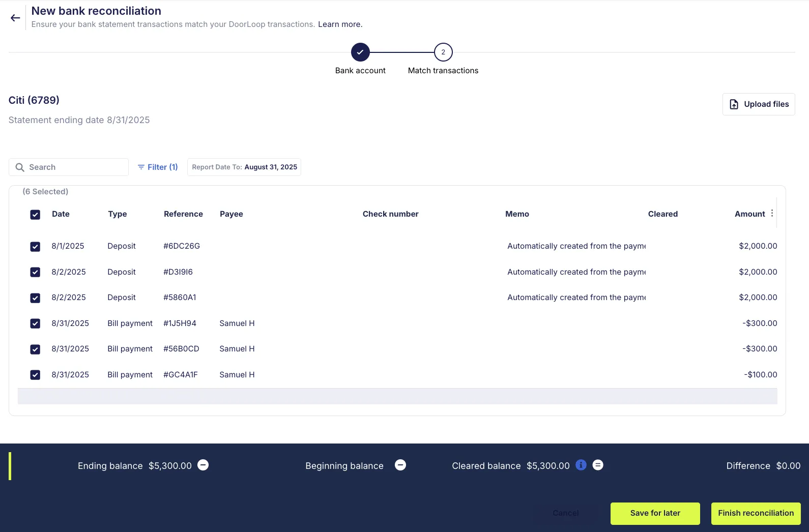Click the equals icon next to Cleared balance
The image size is (809, 532).
coord(598,465)
